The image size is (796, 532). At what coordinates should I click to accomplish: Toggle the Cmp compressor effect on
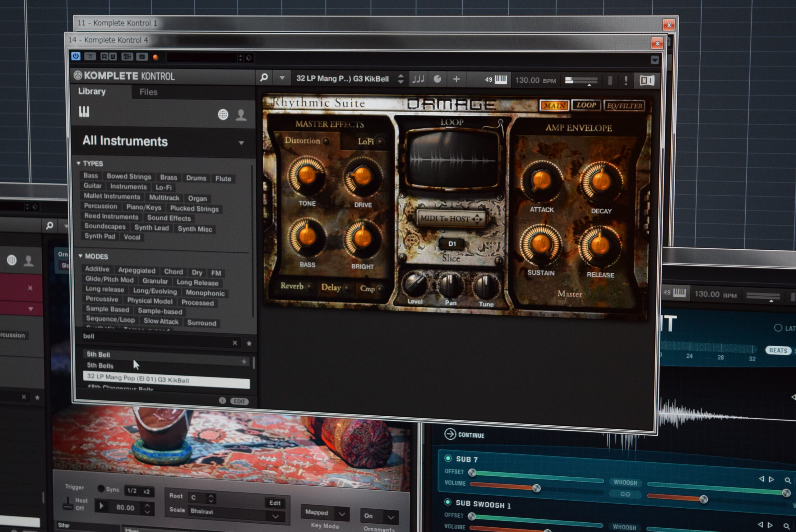[x=379, y=289]
